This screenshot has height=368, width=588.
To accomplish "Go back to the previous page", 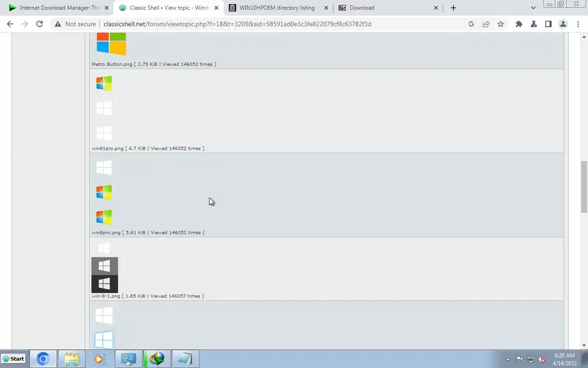I will 10,24.
